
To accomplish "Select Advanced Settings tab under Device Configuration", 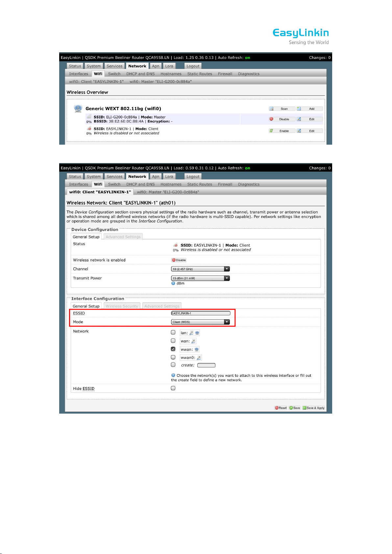I will tap(123, 237).
